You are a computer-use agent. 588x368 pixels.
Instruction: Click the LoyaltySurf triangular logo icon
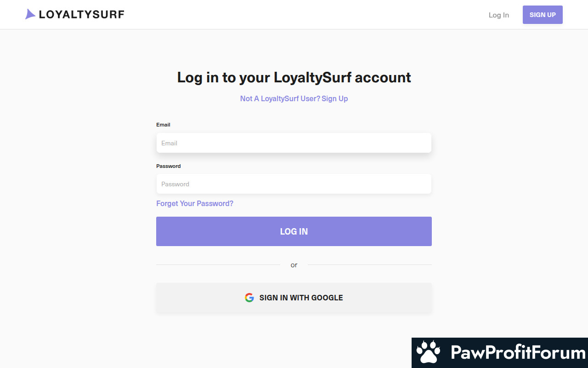coord(30,14)
